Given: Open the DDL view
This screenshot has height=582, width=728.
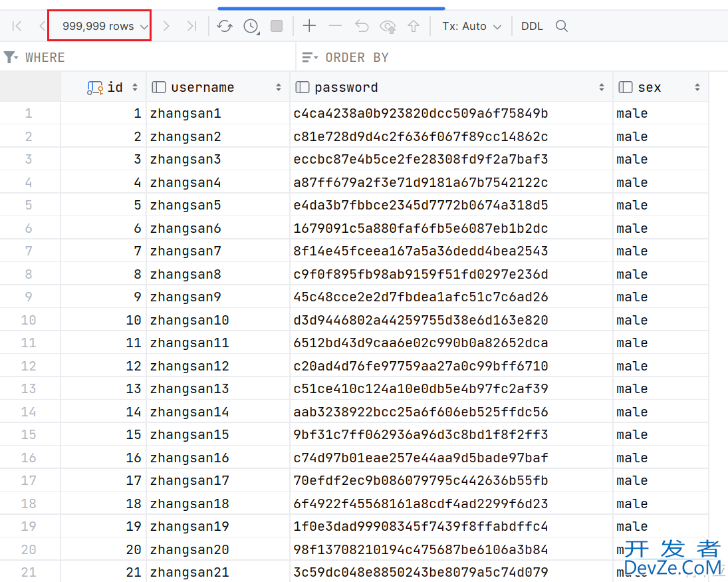Looking at the screenshot, I should coord(532,26).
